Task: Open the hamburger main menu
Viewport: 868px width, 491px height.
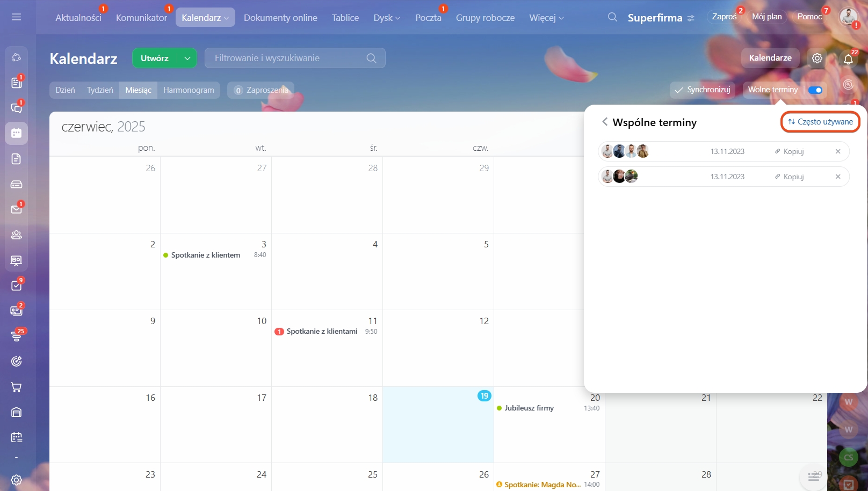Action: [16, 17]
